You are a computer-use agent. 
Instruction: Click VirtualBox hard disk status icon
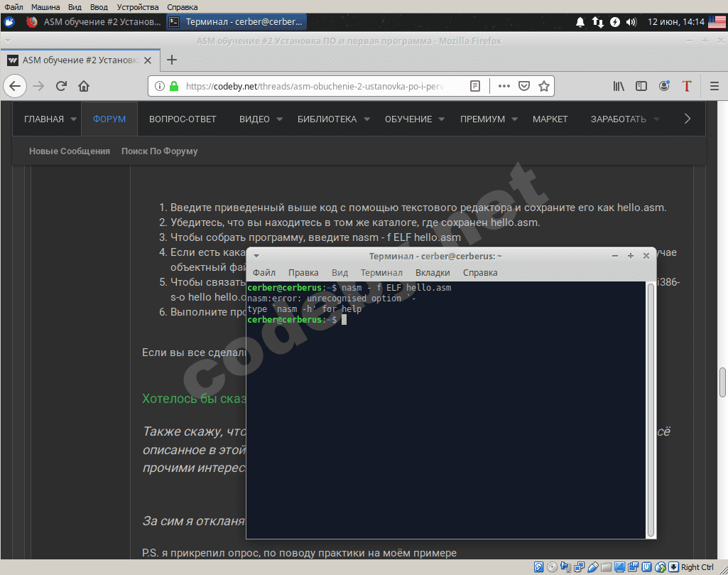pyautogui.click(x=538, y=566)
